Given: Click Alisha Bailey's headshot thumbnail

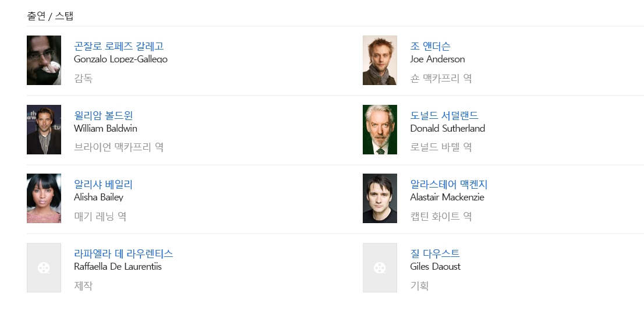Looking at the screenshot, I should click(x=44, y=199).
